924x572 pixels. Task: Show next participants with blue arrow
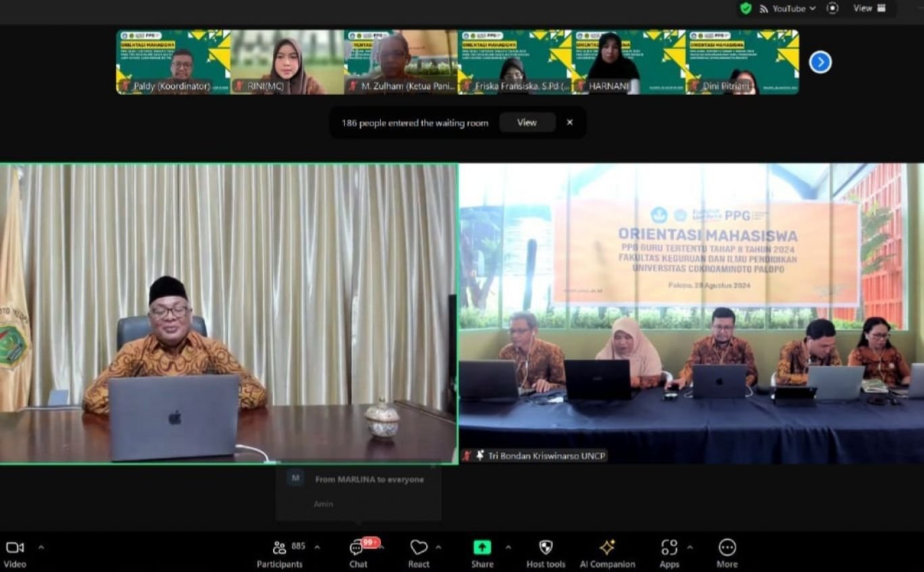tap(820, 62)
